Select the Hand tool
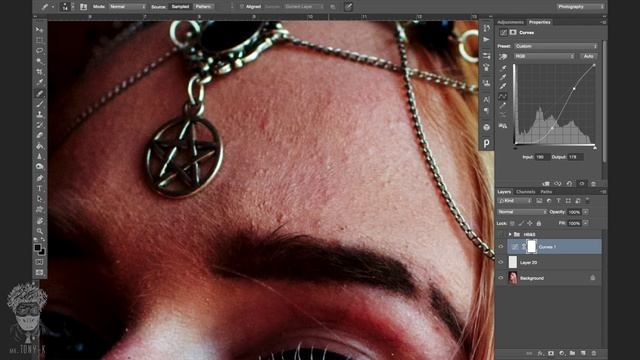640x360 pixels. 39,220
